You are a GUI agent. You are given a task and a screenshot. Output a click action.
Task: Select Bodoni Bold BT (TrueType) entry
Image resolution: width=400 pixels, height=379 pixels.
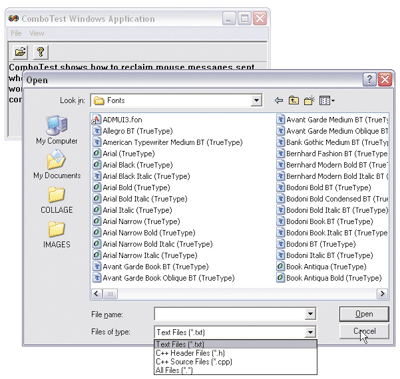324,187
